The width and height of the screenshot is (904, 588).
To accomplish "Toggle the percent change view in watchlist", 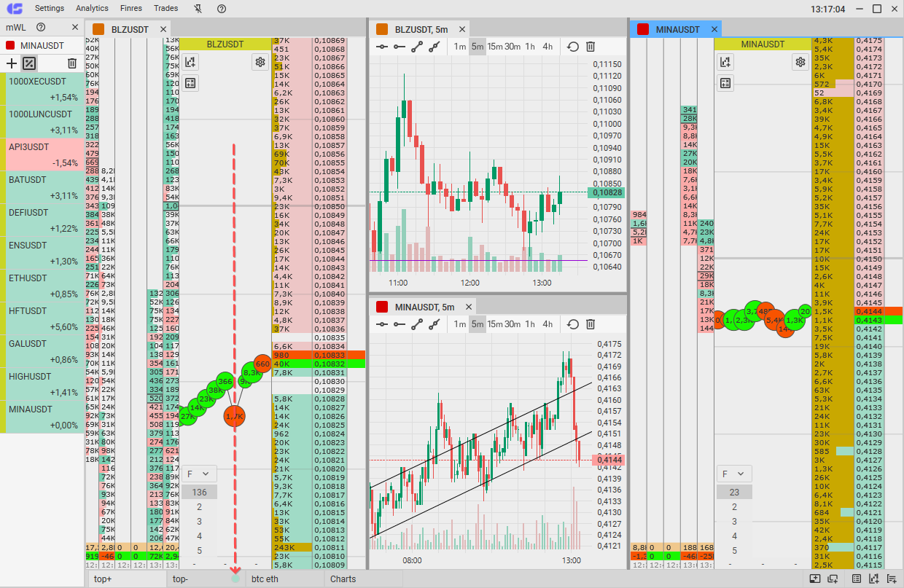I will tap(29, 63).
